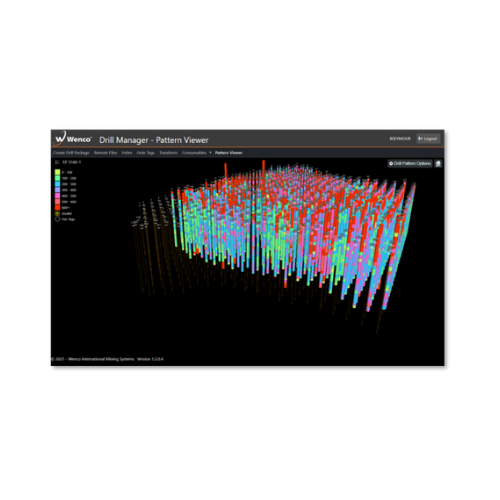Click the pink 400-500 legend swatch
This screenshot has height=500, width=500.
[x=57, y=196]
